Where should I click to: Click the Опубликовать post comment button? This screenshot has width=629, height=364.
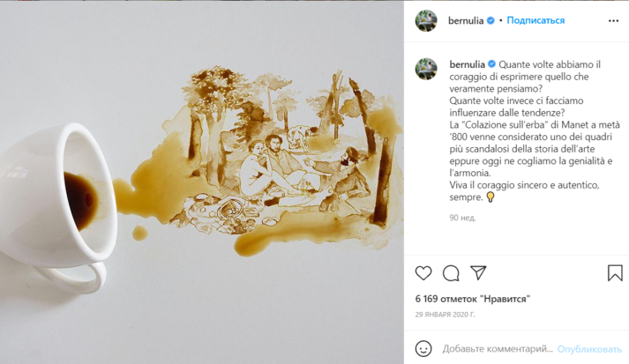589,349
